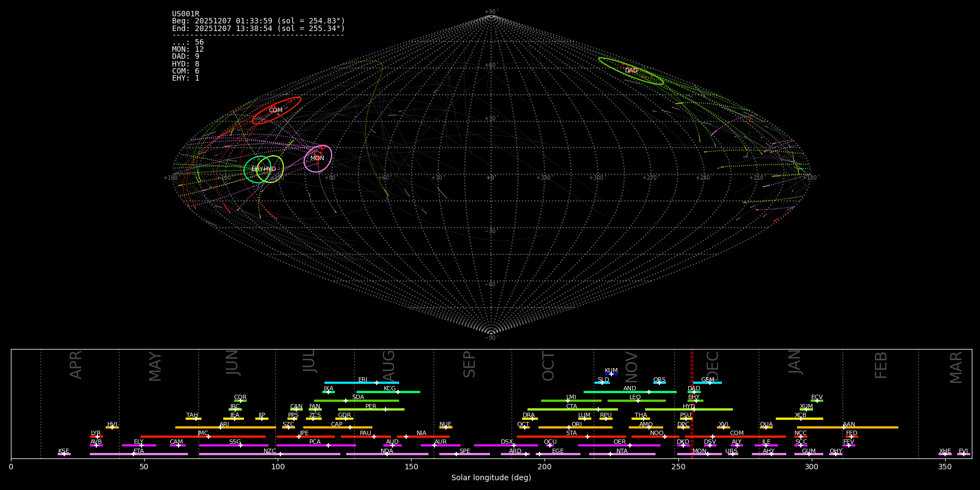Screen dimensions: 980x490
Task: Click the 'HYD: 8' legend entry
Action: point(186,64)
